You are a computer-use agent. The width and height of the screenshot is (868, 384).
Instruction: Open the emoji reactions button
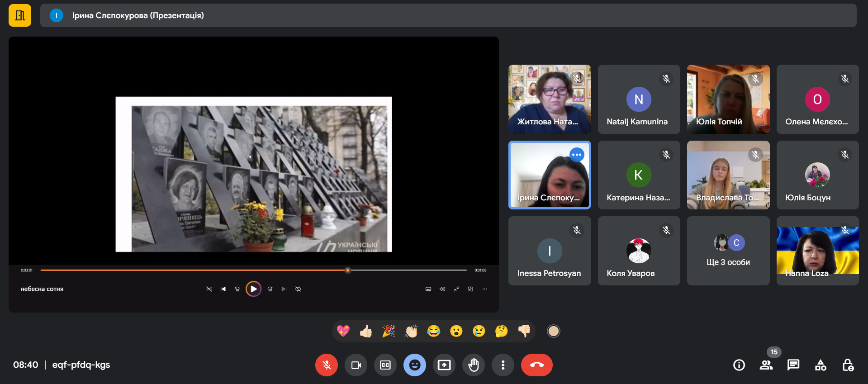coord(414,365)
